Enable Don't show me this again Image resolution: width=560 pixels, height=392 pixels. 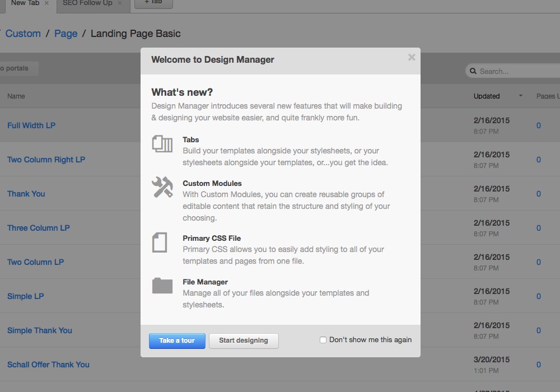(x=323, y=340)
